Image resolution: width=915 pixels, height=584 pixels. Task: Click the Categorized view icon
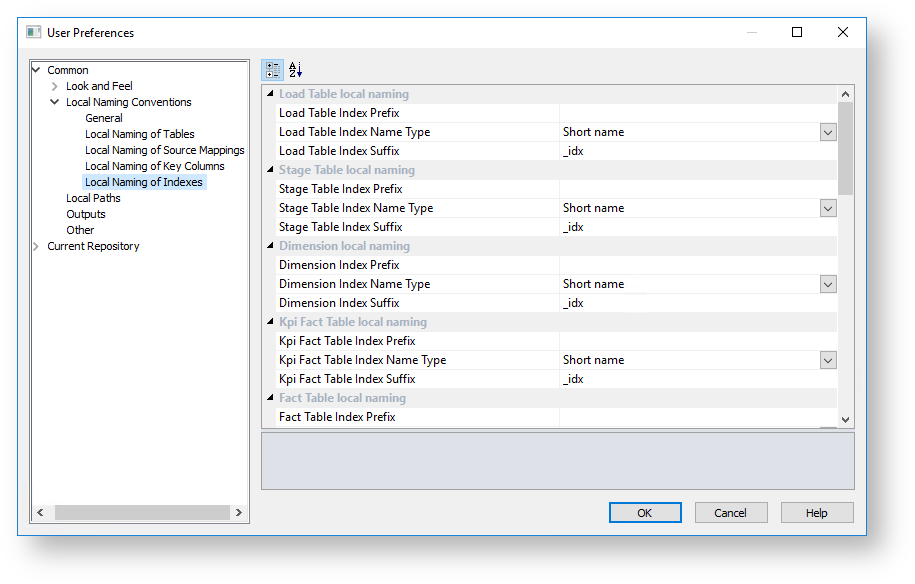point(272,70)
